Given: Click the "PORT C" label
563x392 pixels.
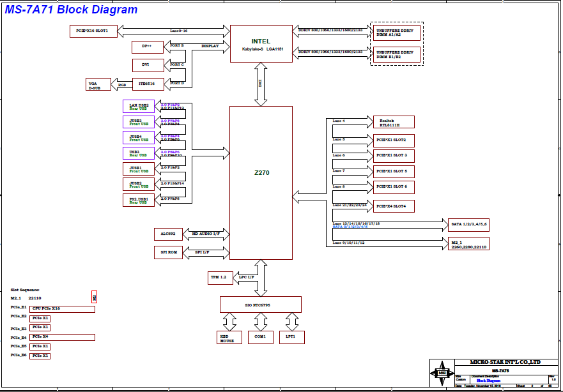Looking at the screenshot, I should click(x=177, y=64).
